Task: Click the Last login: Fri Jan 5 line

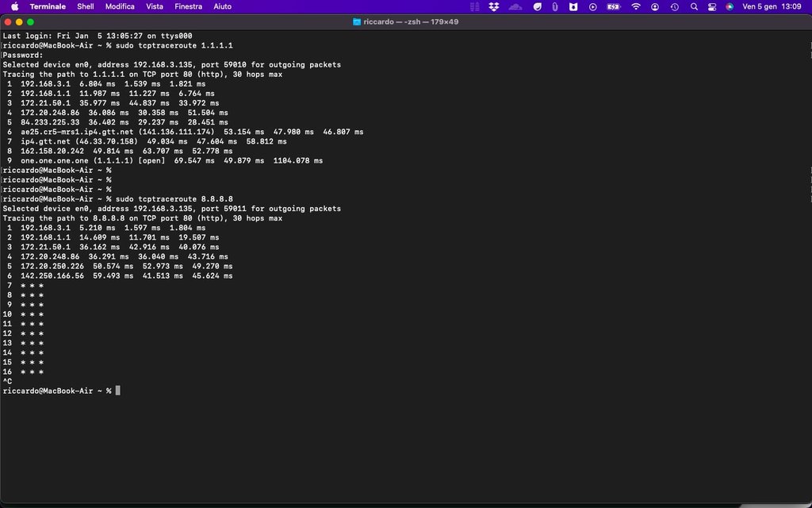Action: (x=98, y=36)
